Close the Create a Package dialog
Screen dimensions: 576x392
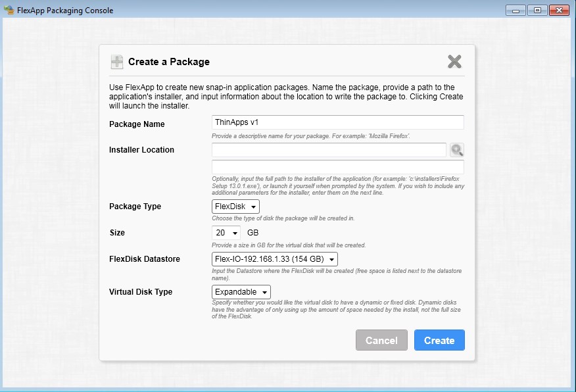point(454,61)
